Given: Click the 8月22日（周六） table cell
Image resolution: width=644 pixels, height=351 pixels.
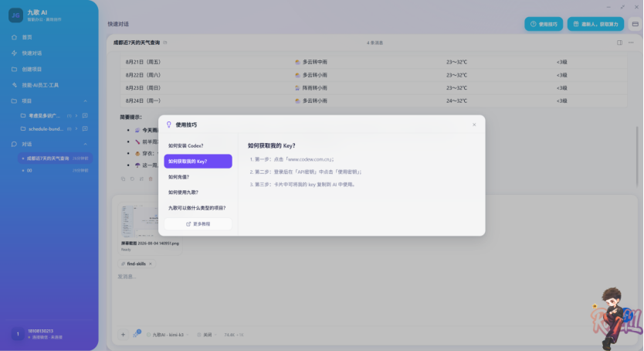Looking at the screenshot, I should tap(143, 75).
